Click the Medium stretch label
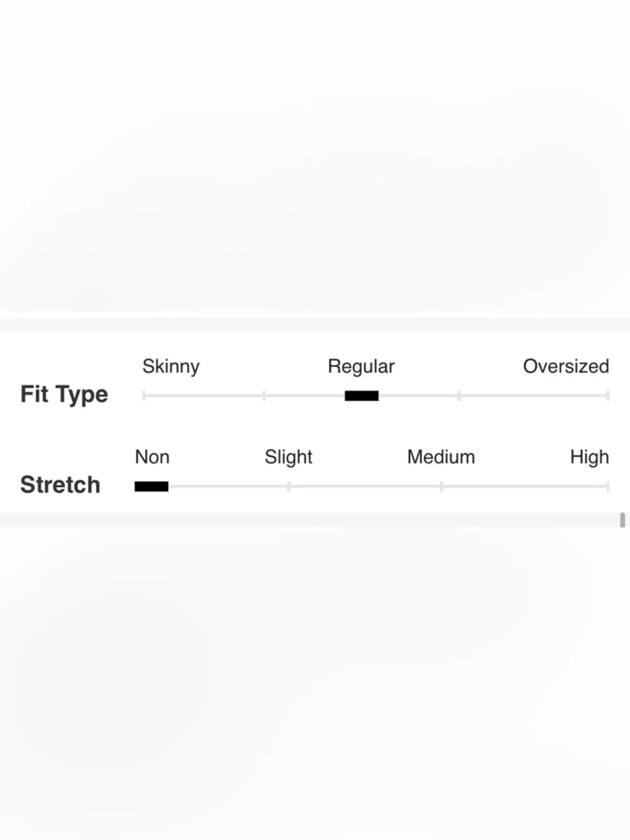 [x=441, y=457]
